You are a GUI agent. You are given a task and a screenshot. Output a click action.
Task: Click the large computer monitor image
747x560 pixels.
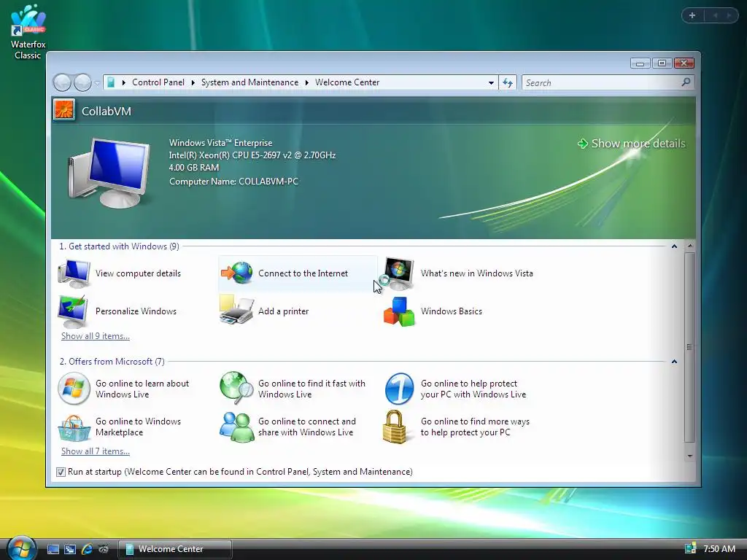(109, 174)
